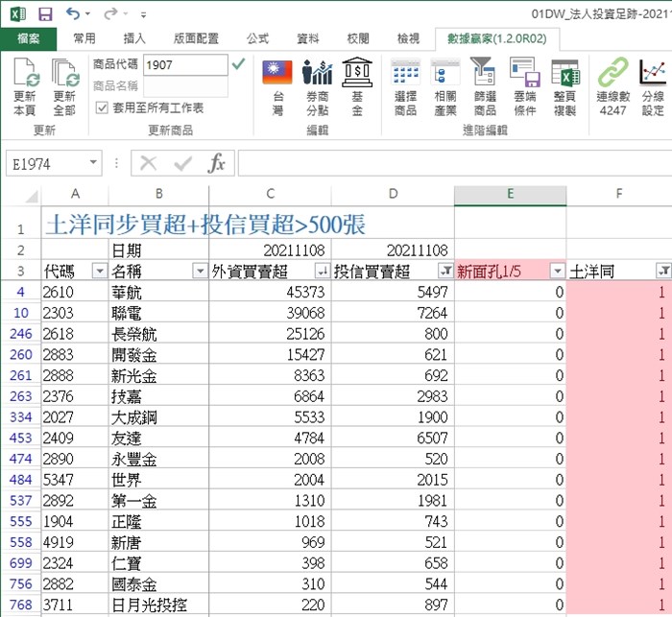Click the 商品代碼 input field showing 1907
The image size is (672, 617).
[185, 65]
